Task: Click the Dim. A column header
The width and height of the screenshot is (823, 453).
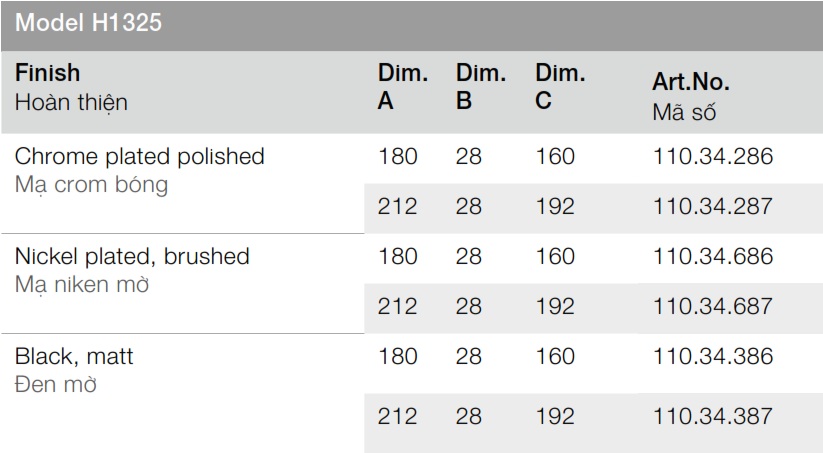Action: coord(402,87)
